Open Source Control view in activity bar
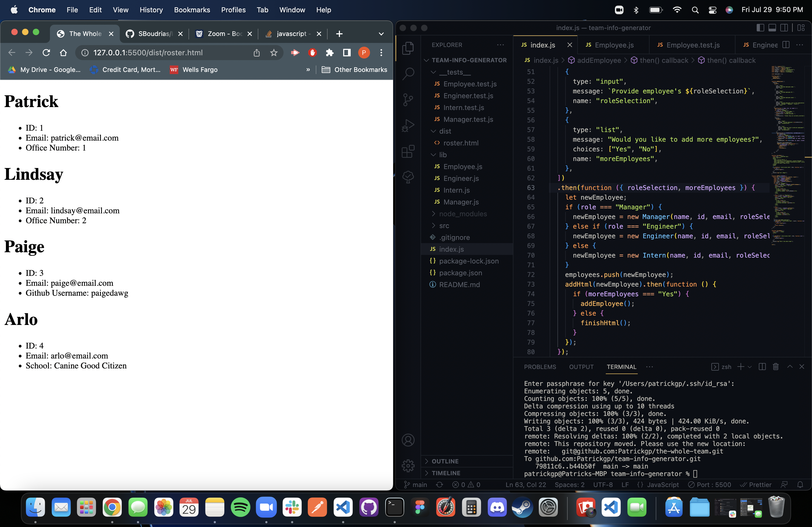812x527 pixels. point(408,100)
